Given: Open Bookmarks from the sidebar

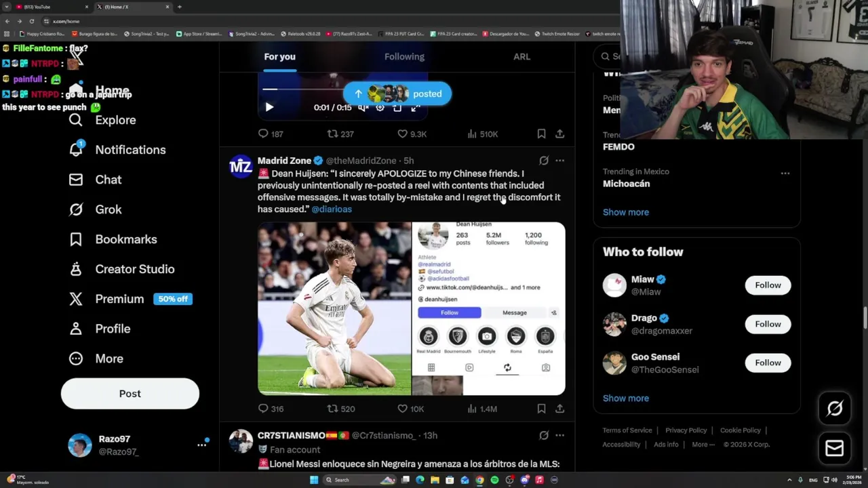Looking at the screenshot, I should (113, 239).
